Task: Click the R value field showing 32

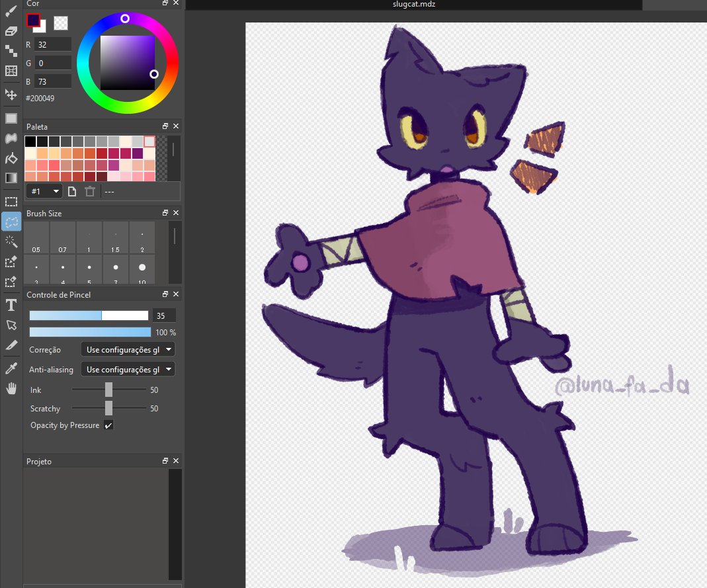Action: click(x=53, y=44)
